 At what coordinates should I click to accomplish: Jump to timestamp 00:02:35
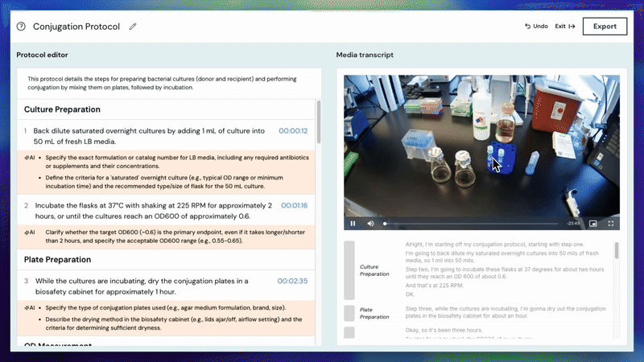(292, 281)
